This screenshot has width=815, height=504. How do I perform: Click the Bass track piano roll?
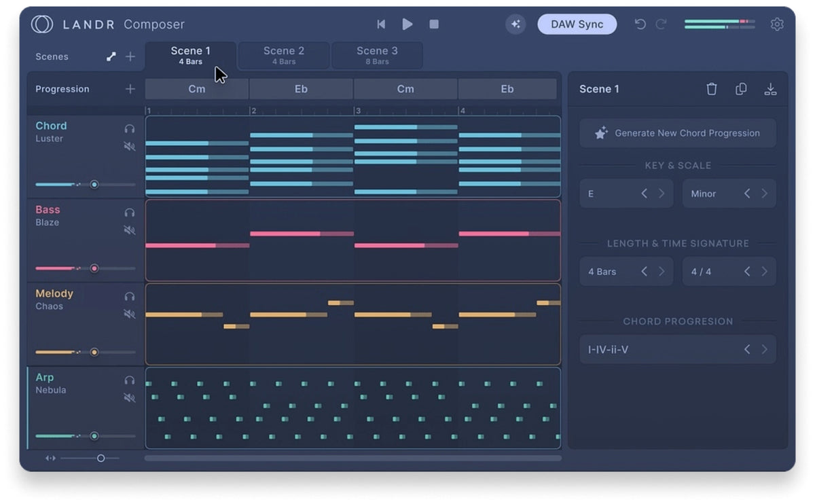353,240
